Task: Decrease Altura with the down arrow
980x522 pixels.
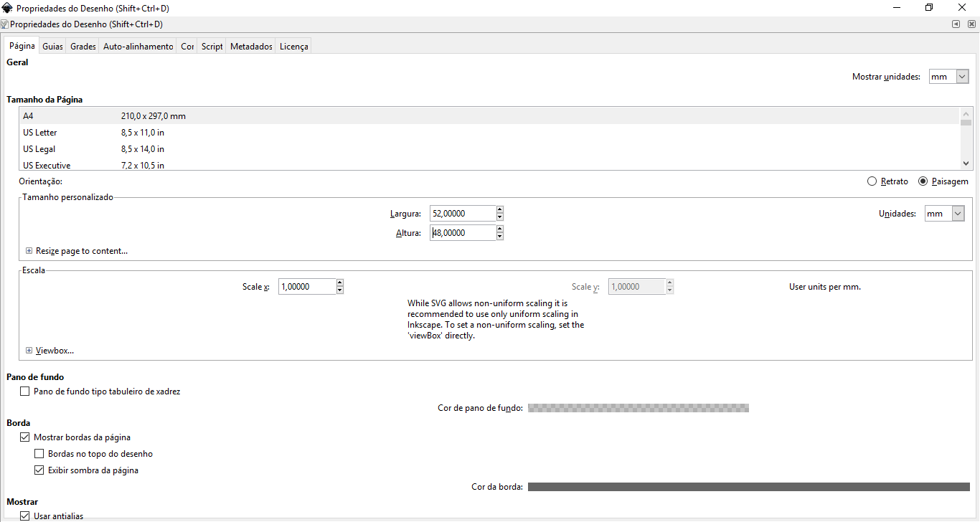Action: (x=500, y=237)
